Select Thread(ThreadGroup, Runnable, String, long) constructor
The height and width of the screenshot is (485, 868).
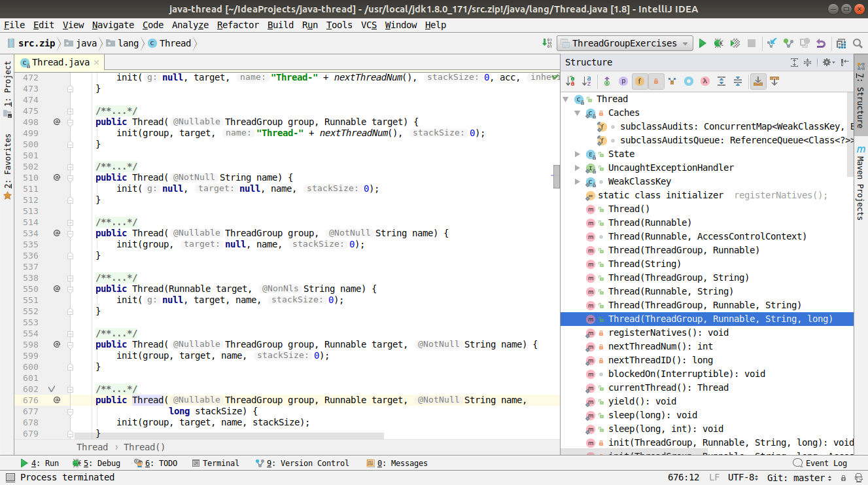[707, 319]
